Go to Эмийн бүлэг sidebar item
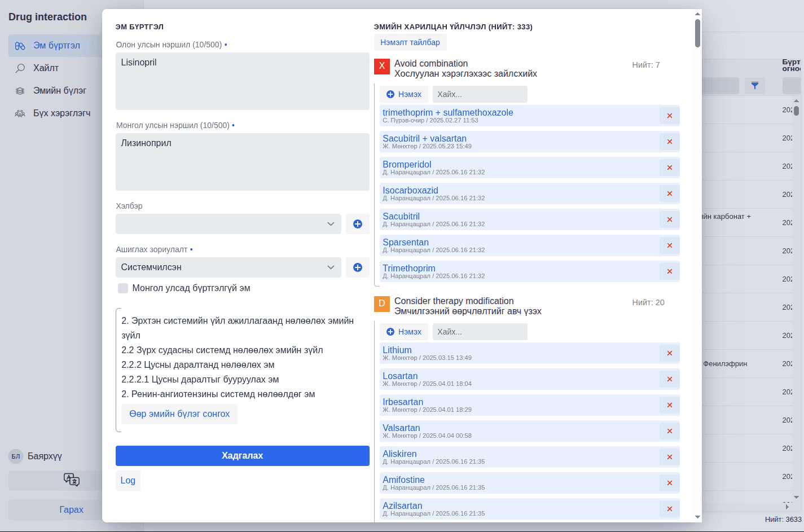Image resolution: width=804 pixels, height=532 pixels. pos(59,91)
